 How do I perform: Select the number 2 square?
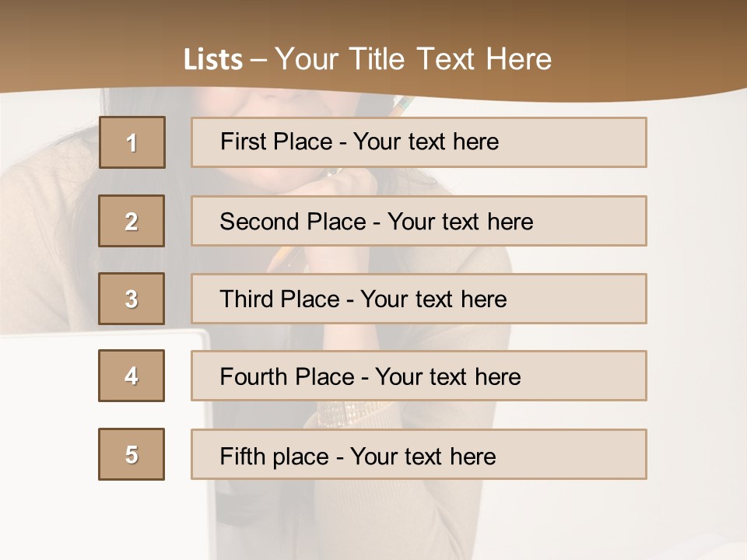coord(132,221)
